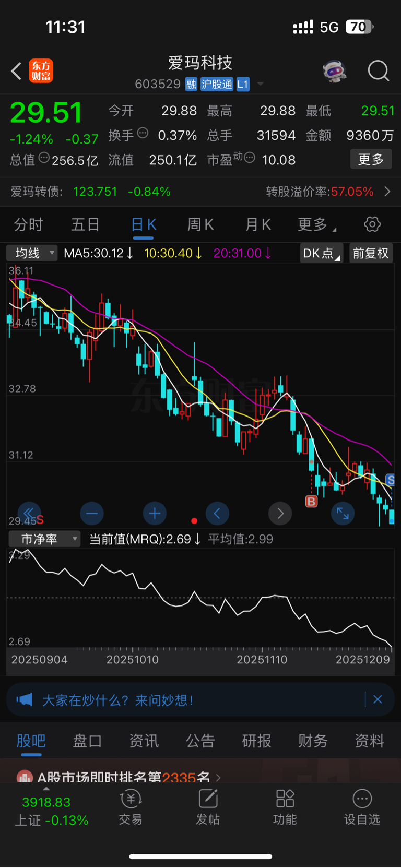This screenshot has height=868, width=401.
Task: Expand 爱玛转债 row chevron
Action: [x=387, y=192]
